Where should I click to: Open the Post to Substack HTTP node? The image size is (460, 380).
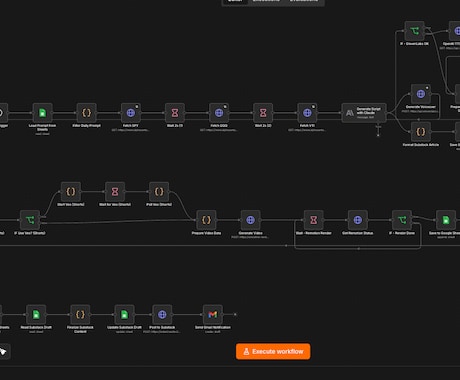click(x=162, y=314)
